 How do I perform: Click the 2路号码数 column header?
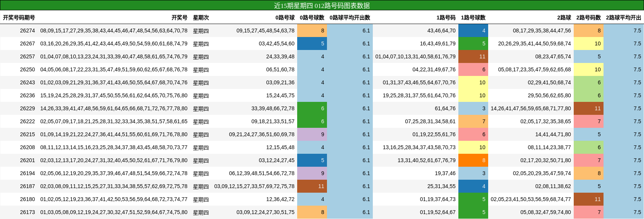tap(589, 18)
